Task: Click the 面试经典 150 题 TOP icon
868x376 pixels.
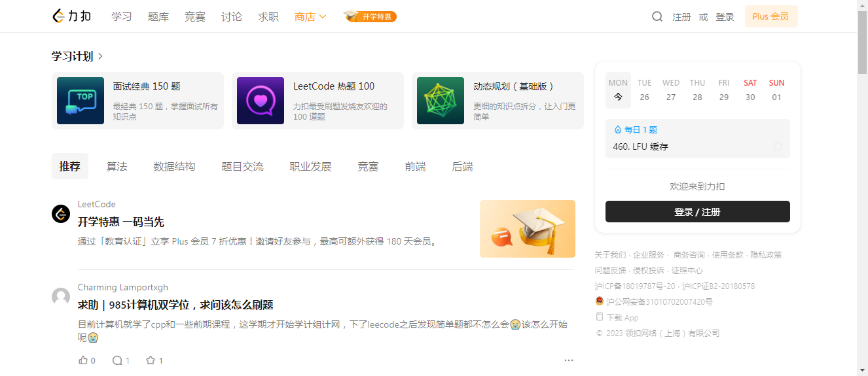Action: click(81, 101)
